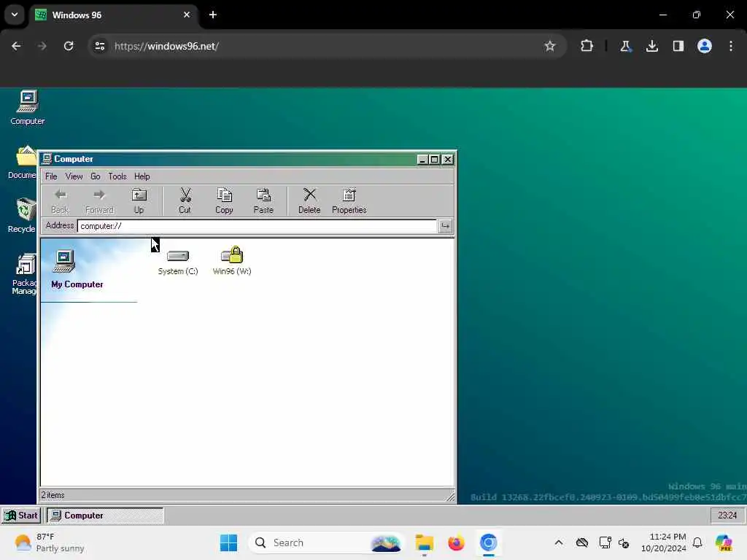747x560 pixels.
Task: Open the Copilot taskbar icon
Action: click(x=724, y=542)
